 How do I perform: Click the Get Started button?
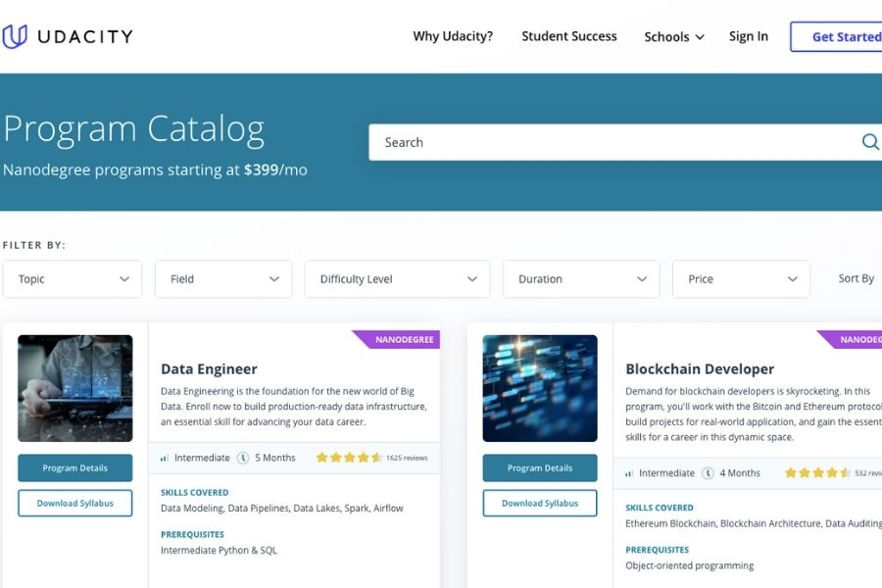point(837,37)
